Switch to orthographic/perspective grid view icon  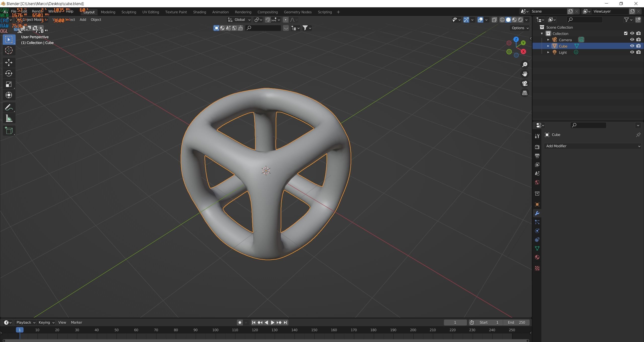pyautogui.click(x=525, y=93)
